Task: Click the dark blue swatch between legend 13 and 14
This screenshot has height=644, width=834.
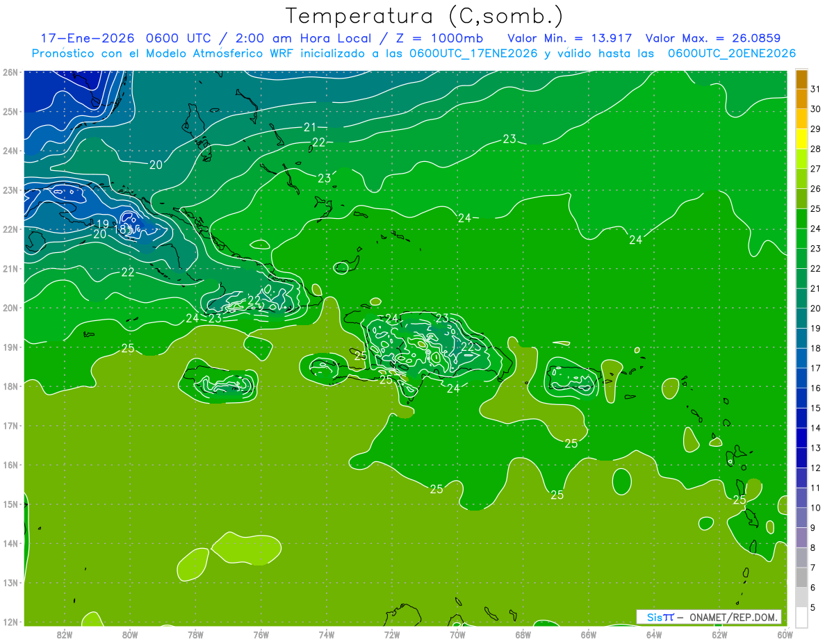Action: [x=802, y=438]
